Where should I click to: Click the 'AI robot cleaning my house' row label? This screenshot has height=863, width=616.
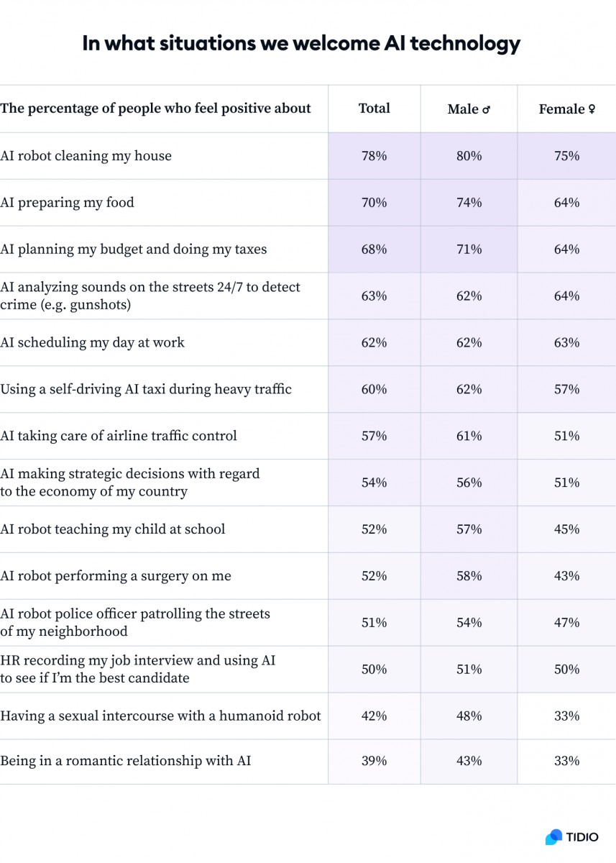click(86, 156)
